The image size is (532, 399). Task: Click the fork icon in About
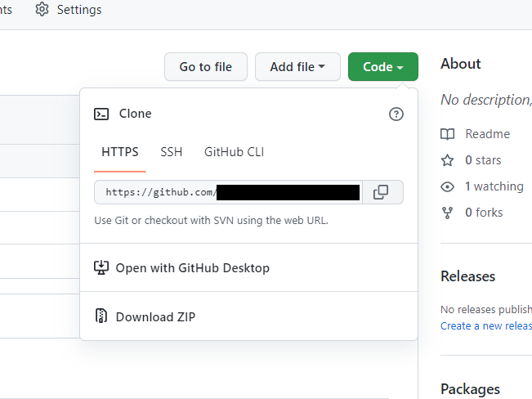tap(447, 213)
